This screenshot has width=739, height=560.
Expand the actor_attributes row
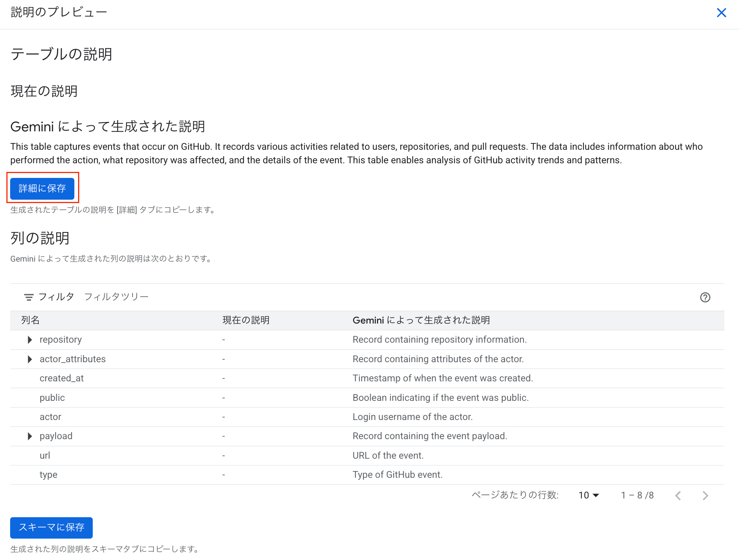point(30,359)
